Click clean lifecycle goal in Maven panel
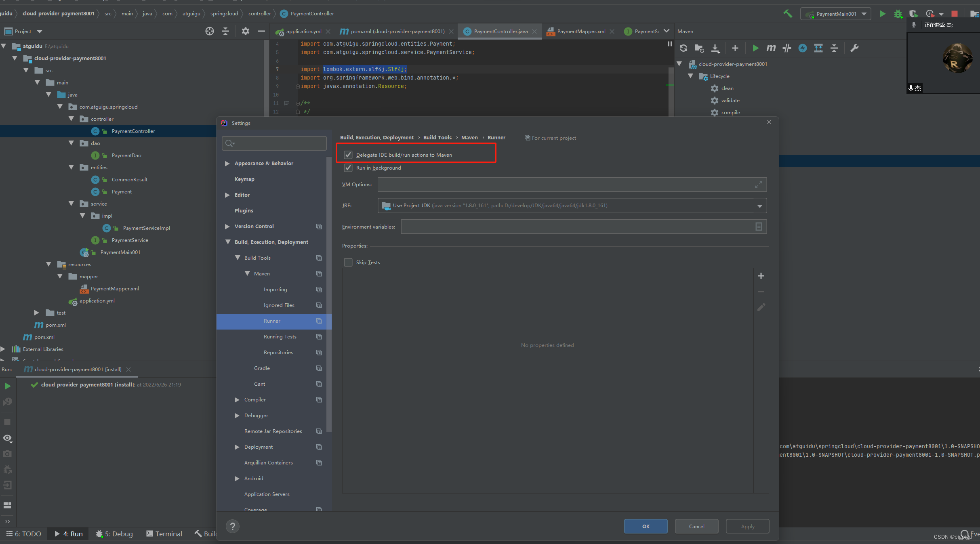The width and height of the screenshot is (980, 544). (727, 88)
